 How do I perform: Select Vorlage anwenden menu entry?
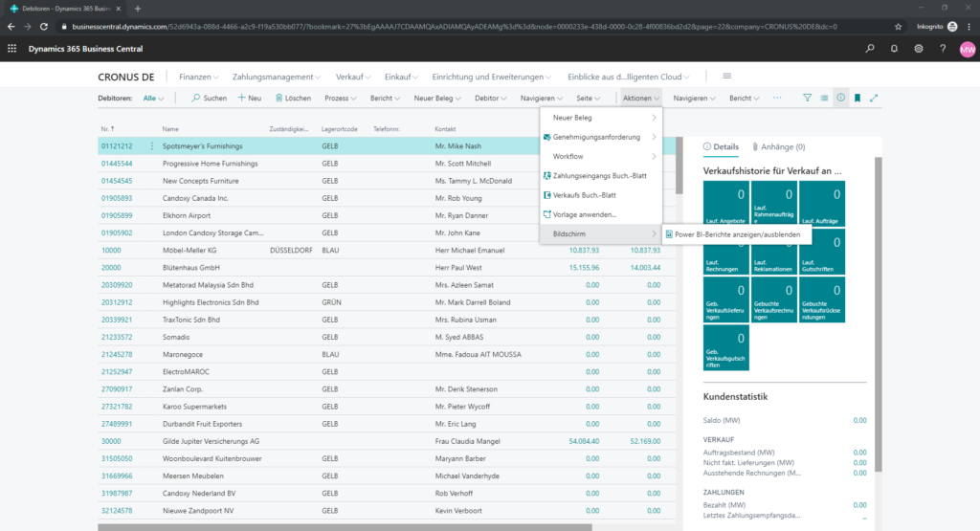coord(601,214)
